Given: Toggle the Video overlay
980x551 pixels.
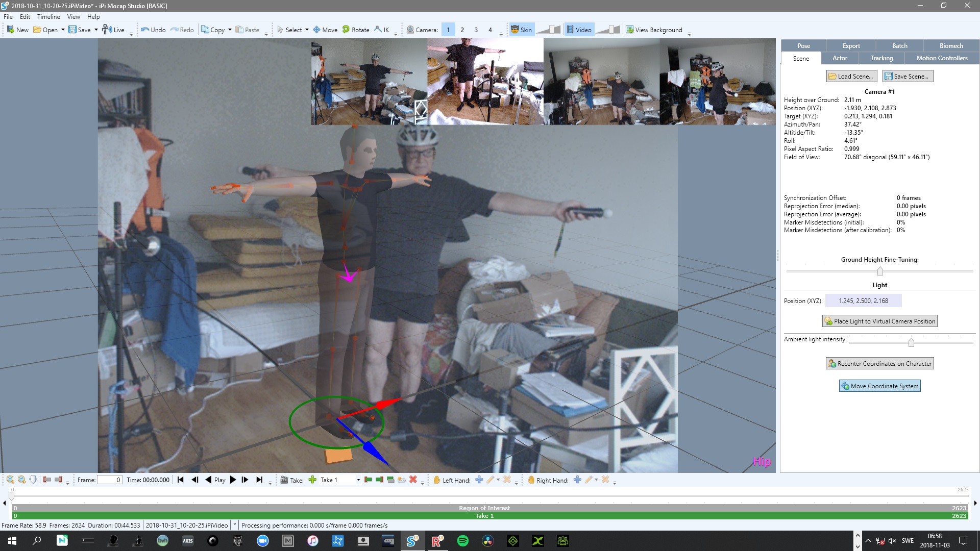Looking at the screenshot, I should pos(579,30).
